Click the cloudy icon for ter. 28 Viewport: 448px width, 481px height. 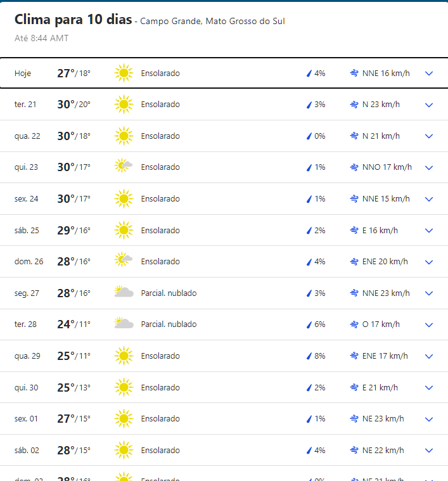pos(124,324)
